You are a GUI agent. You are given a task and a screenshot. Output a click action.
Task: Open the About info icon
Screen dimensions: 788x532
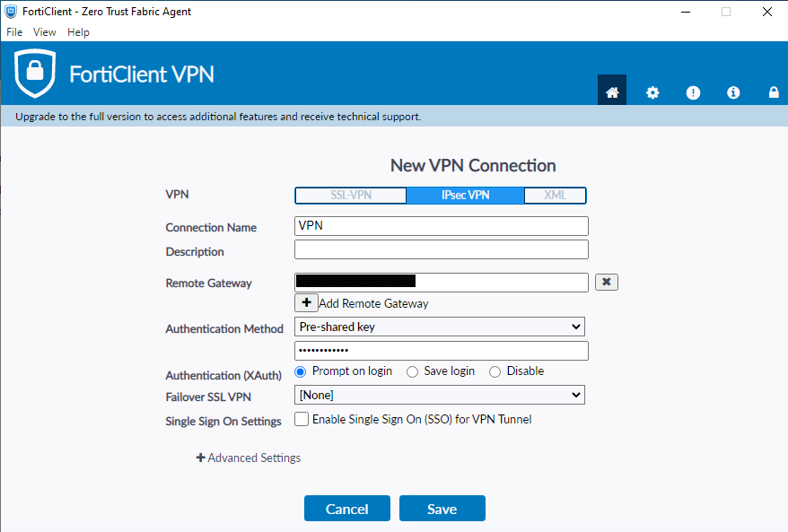(x=733, y=92)
